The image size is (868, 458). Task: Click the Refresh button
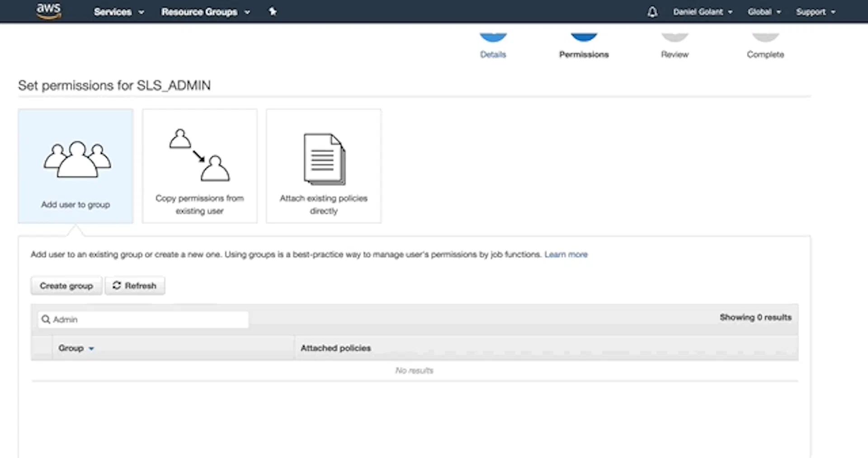point(135,286)
